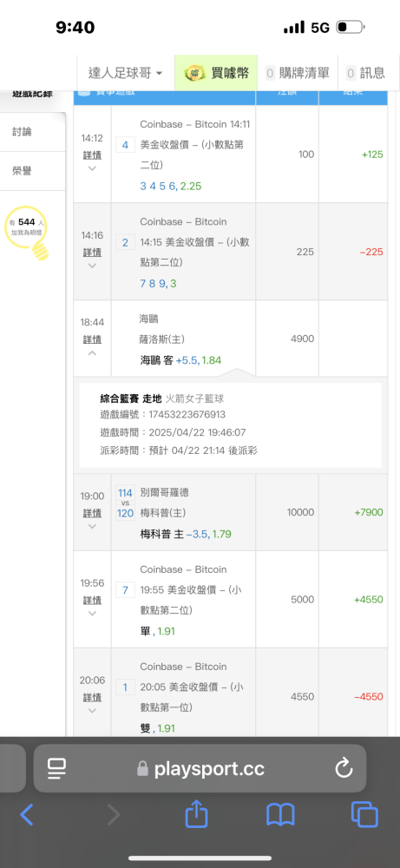This screenshot has width=400, height=868.
Task: Open Safari bookmarks book icon
Action: coord(280,815)
